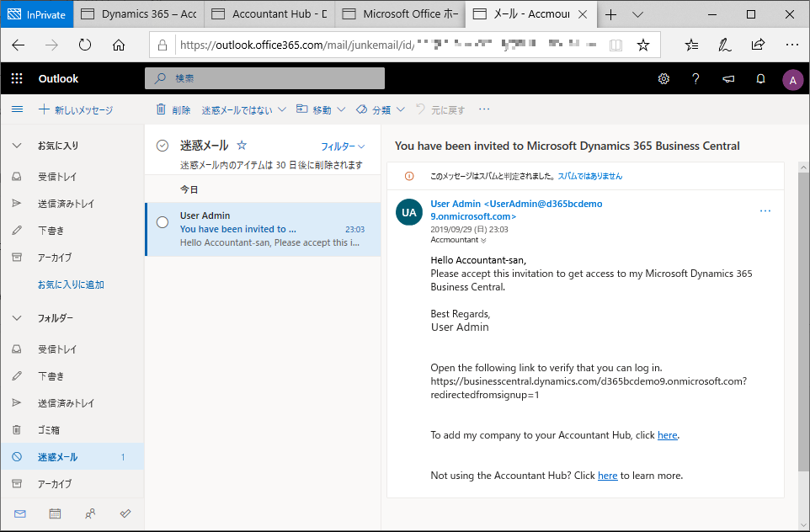Open the 迷惑メールではない dropdown
Image resolution: width=810 pixels, height=532 pixels.
(244, 109)
